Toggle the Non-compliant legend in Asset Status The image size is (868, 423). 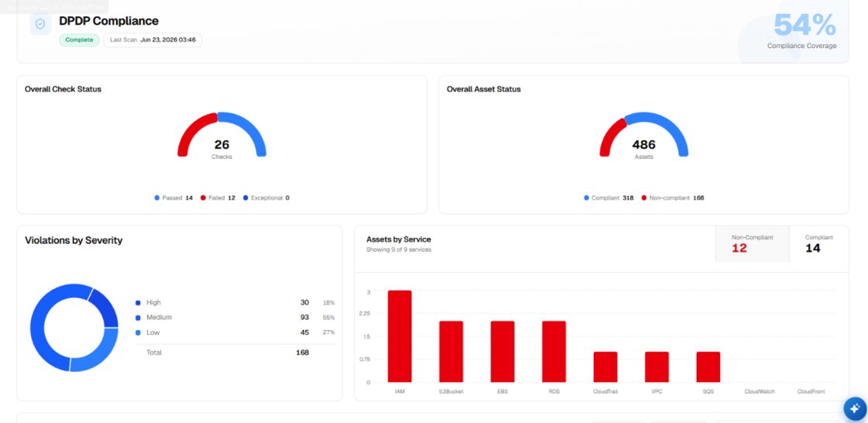pos(673,198)
